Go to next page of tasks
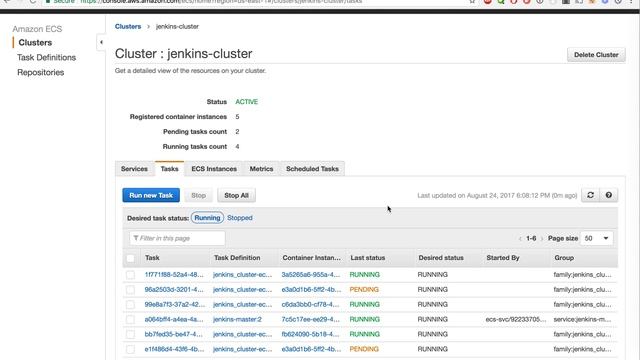 coord(542,238)
